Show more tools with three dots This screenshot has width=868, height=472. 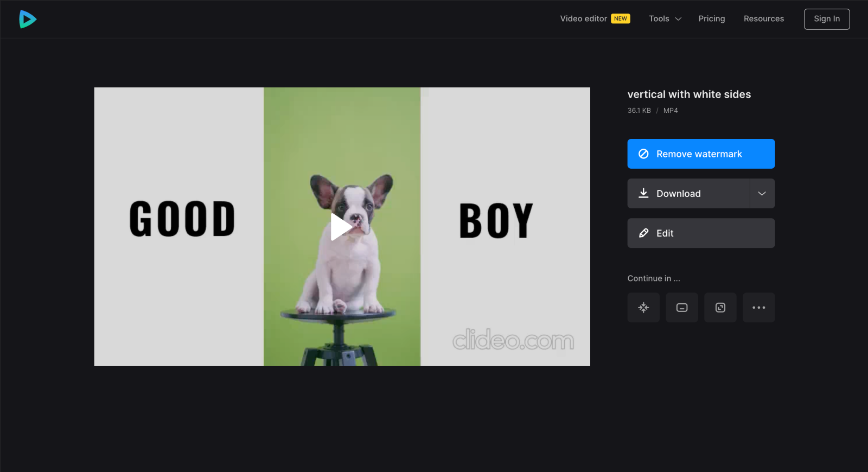[x=759, y=308]
